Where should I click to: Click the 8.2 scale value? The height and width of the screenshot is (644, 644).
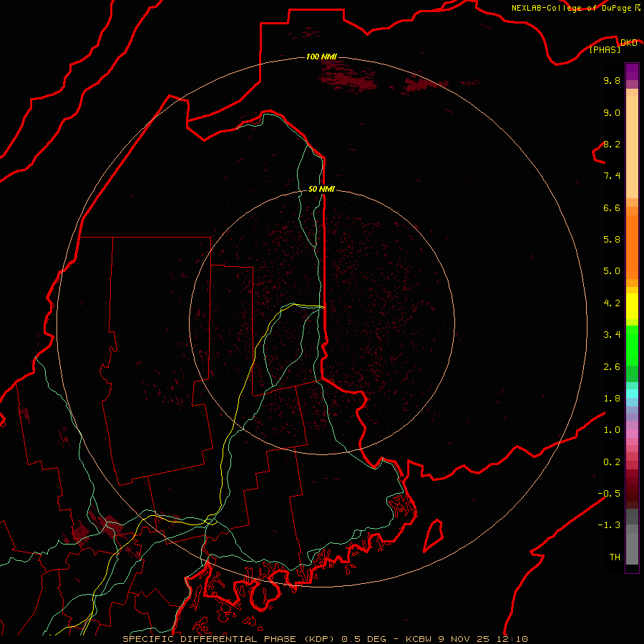(x=612, y=144)
